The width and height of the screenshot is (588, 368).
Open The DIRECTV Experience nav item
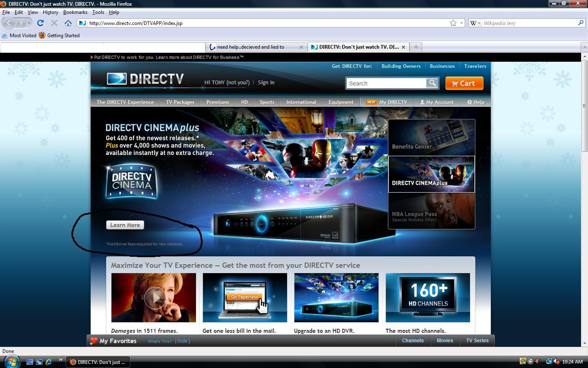pos(125,102)
